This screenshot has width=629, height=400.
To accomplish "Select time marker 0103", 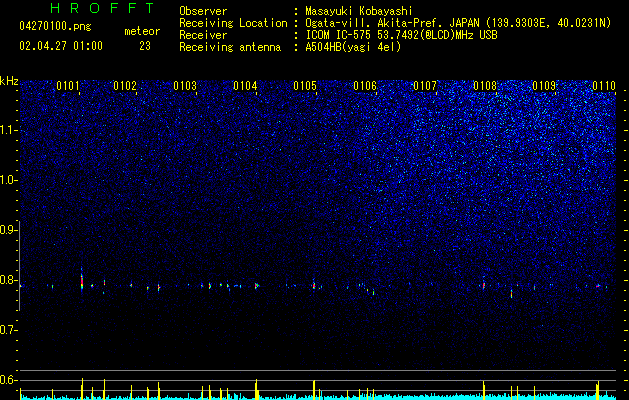I will click(185, 86).
